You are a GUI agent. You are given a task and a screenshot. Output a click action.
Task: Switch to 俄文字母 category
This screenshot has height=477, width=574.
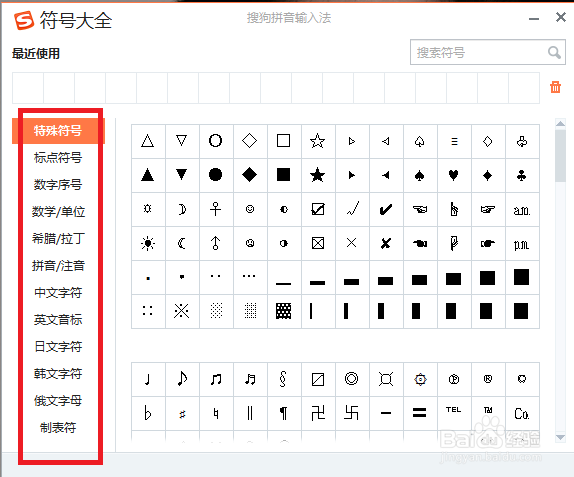(x=58, y=401)
